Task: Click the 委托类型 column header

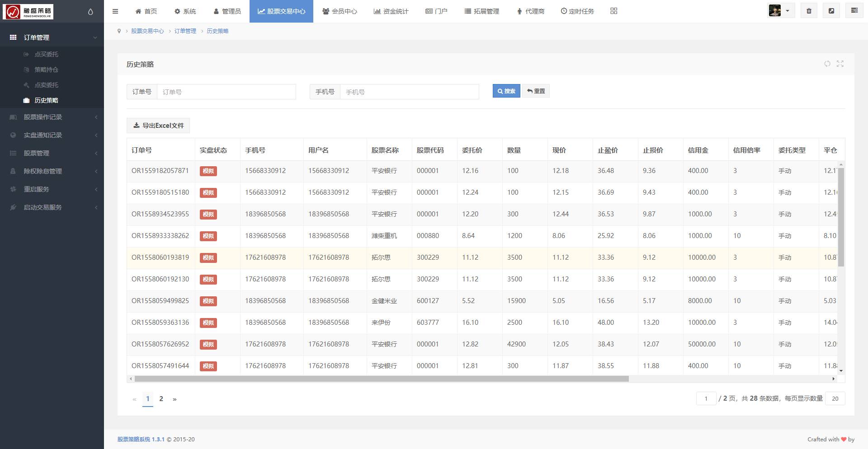Action: [792, 150]
